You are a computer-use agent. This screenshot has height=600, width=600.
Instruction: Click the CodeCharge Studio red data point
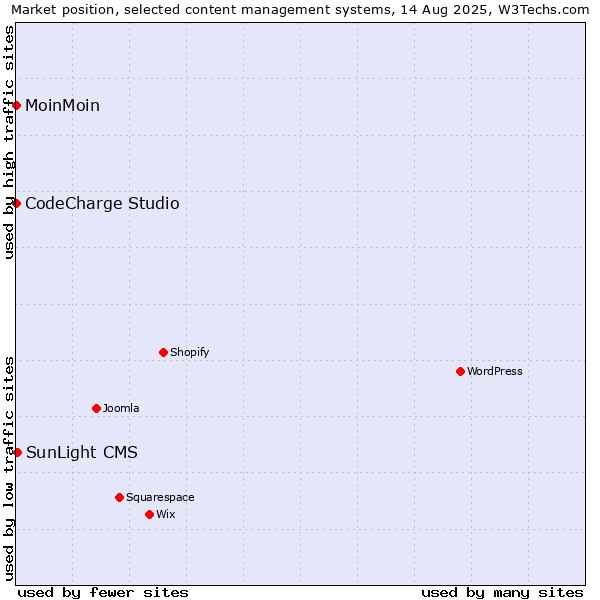(x=16, y=203)
